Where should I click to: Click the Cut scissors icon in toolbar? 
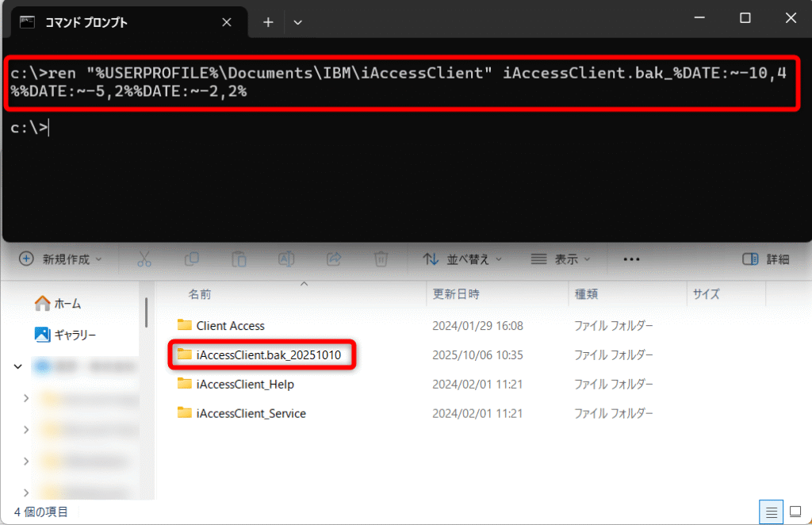pyautogui.click(x=144, y=259)
